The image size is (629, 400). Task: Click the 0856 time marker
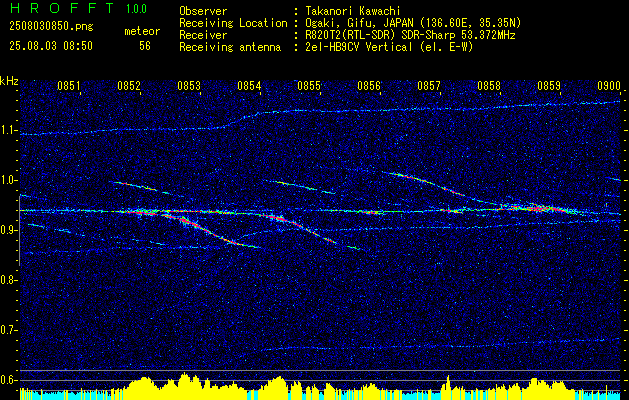(x=369, y=86)
